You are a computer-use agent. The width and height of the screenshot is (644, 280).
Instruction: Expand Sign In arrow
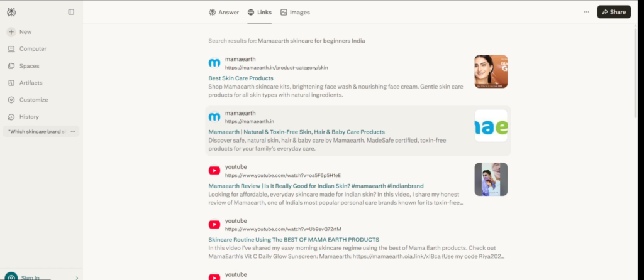coord(77,278)
